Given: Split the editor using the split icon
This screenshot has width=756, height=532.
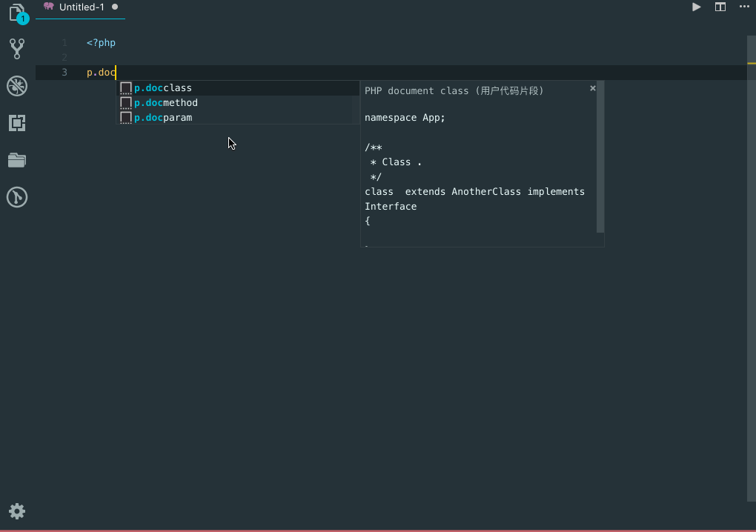Looking at the screenshot, I should pos(720,7).
